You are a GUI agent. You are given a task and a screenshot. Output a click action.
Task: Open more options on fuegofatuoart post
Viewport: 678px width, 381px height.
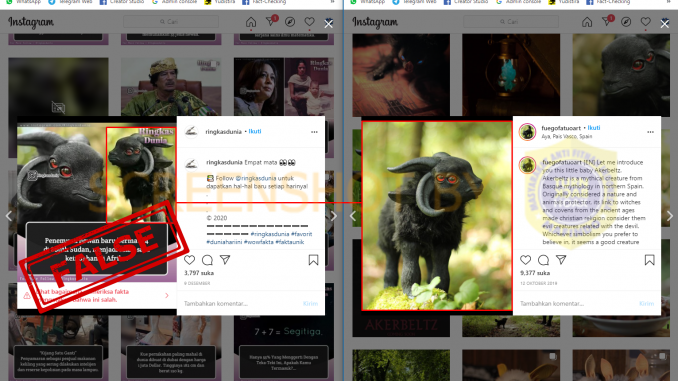(650, 132)
